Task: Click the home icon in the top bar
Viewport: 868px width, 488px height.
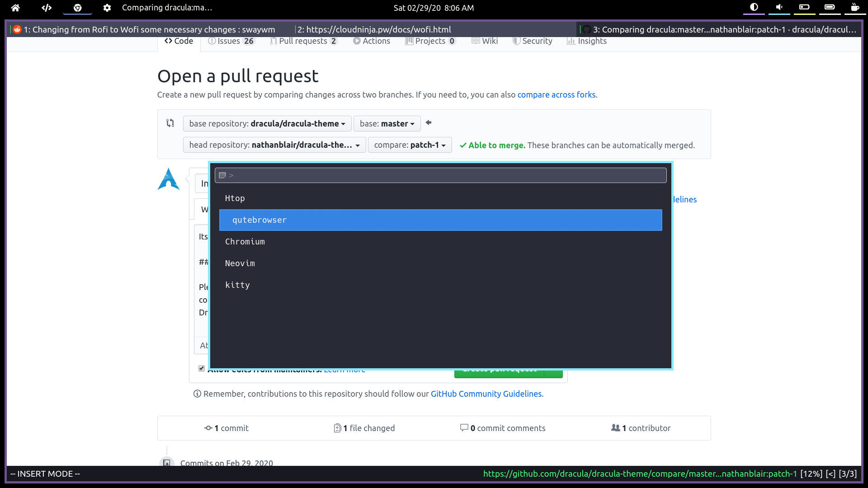Action: (x=15, y=8)
